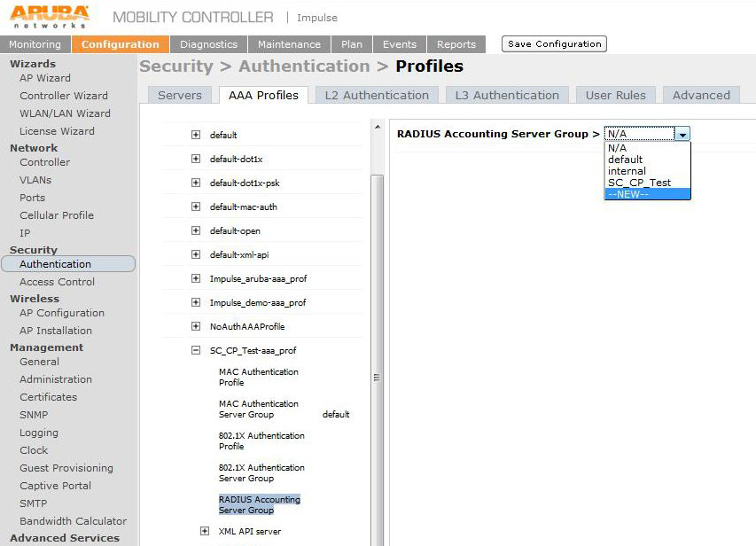Switch to the L3 Authentication tab
This screenshot has width=756, height=546.
point(507,95)
